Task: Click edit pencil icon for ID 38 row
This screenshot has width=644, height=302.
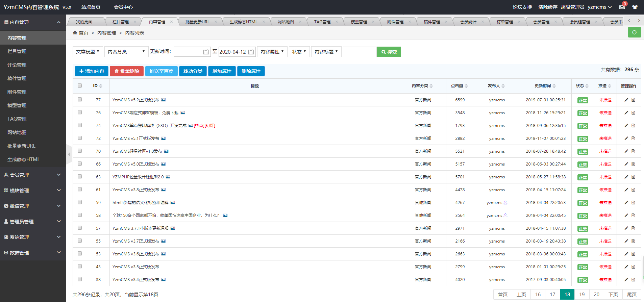Action: pos(626,280)
